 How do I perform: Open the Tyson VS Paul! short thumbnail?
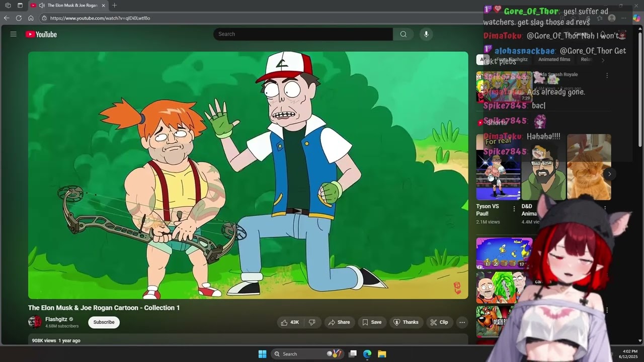coord(498,167)
